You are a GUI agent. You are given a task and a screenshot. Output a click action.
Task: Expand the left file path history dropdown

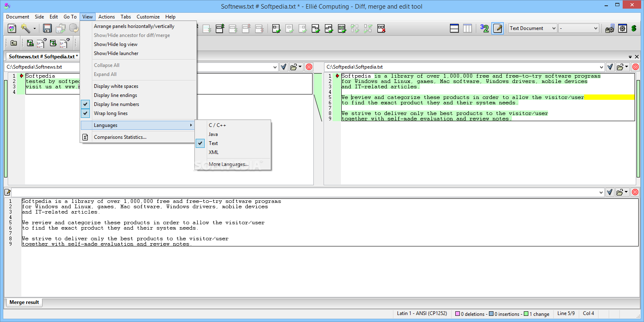click(x=275, y=67)
